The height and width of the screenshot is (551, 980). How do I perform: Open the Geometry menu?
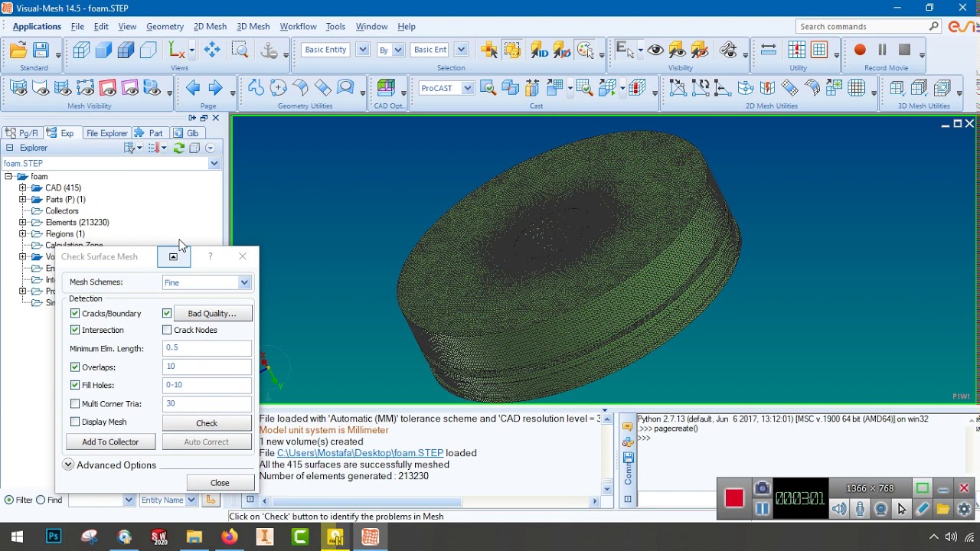165,26
